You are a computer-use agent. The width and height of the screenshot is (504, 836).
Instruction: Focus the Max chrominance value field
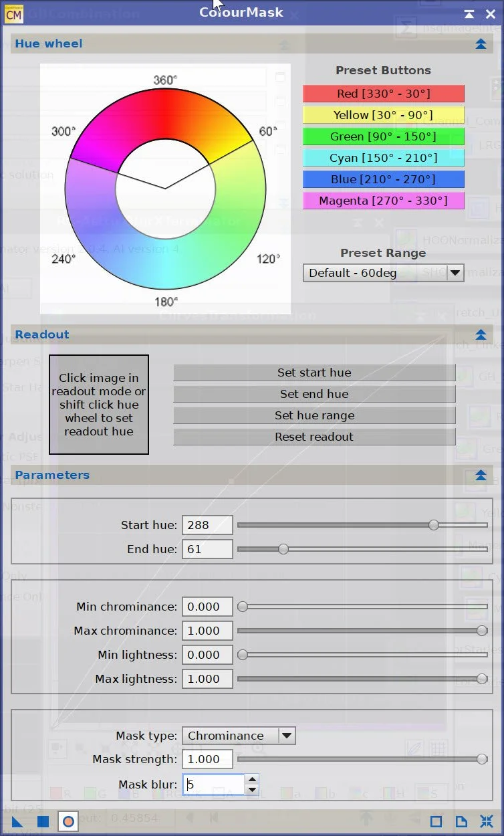tap(207, 631)
